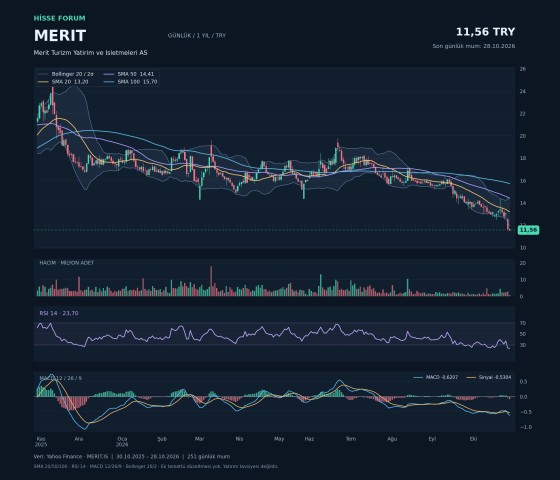Click the yellow SMA 20 legend line swatch

(x=43, y=82)
